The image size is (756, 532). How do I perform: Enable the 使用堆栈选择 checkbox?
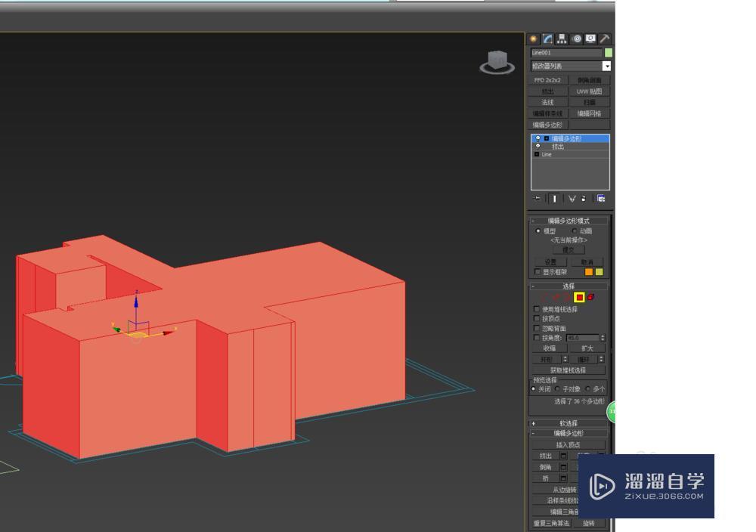click(537, 309)
